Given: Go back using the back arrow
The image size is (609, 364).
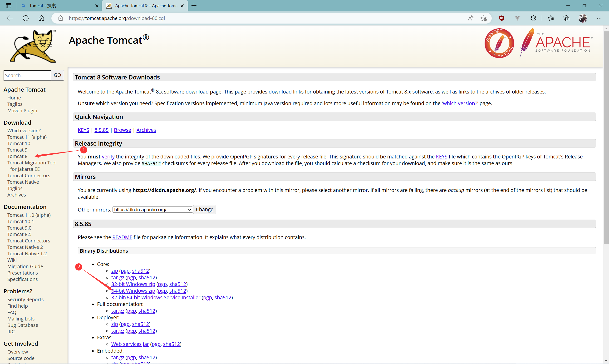Looking at the screenshot, I should click(x=10, y=18).
